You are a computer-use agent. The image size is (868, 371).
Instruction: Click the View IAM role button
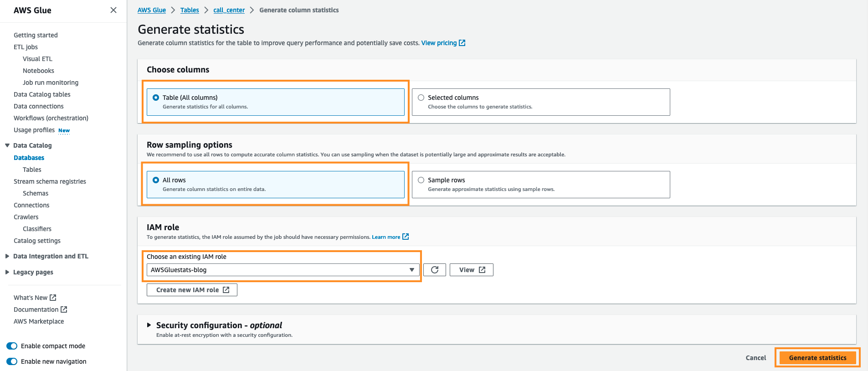(x=472, y=270)
